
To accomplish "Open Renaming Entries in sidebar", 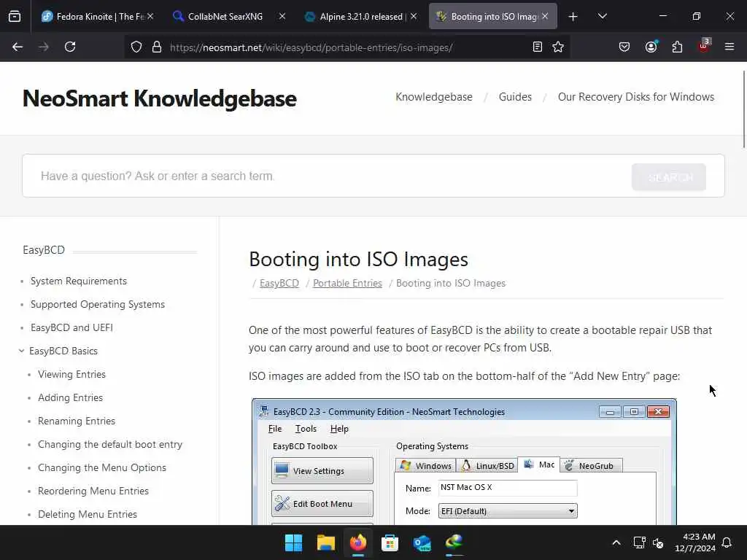I will [76, 421].
